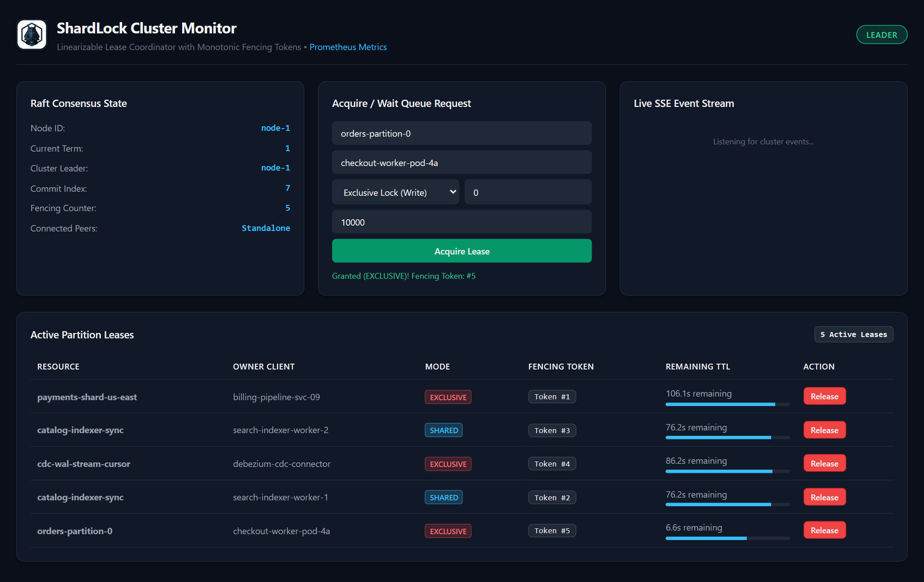The image size is (924, 582).
Task: Click the TTL bar for cdc-wal-stream-cursor
Action: pyautogui.click(x=727, y=471)
